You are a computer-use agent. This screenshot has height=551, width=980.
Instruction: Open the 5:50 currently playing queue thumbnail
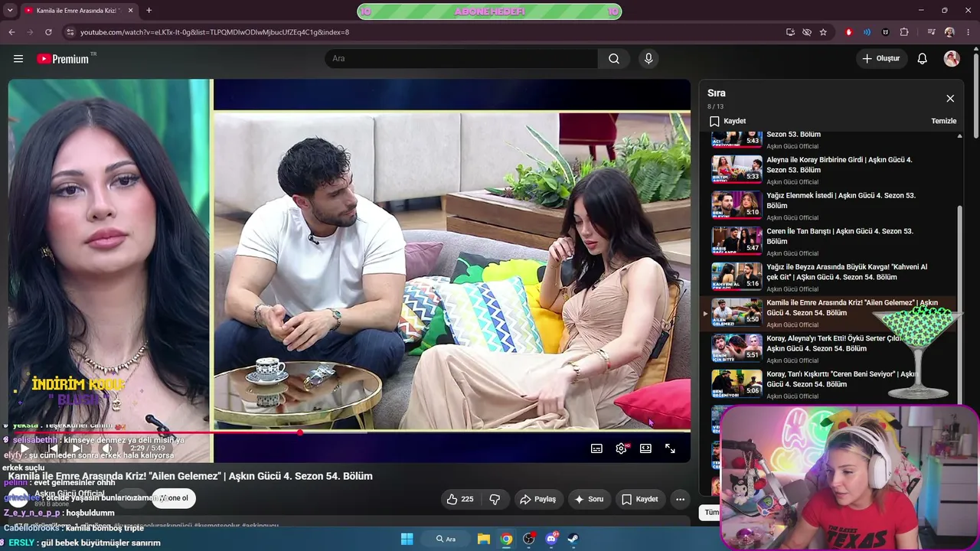tap(737, 313)
